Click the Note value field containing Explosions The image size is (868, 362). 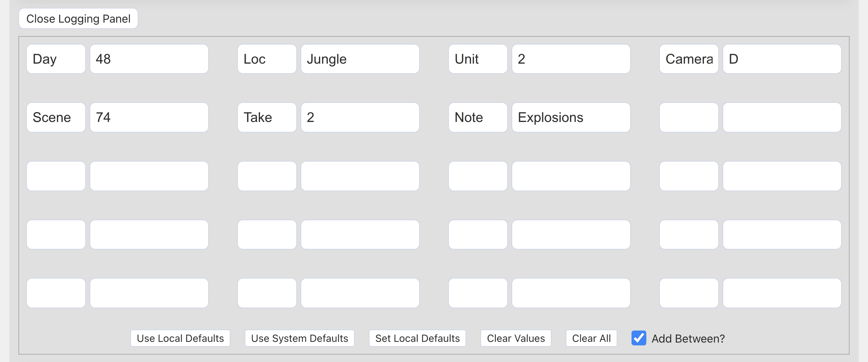pos(570,117)
